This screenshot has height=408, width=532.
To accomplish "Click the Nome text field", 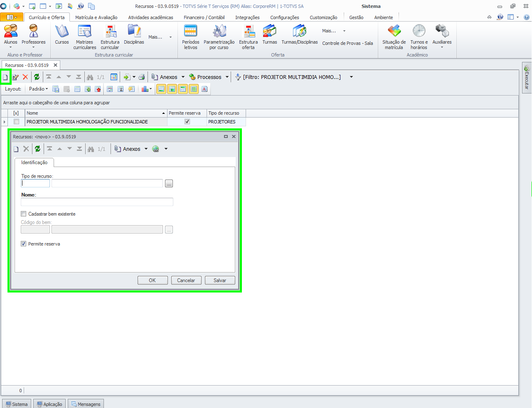I will [x=97, y=202].
